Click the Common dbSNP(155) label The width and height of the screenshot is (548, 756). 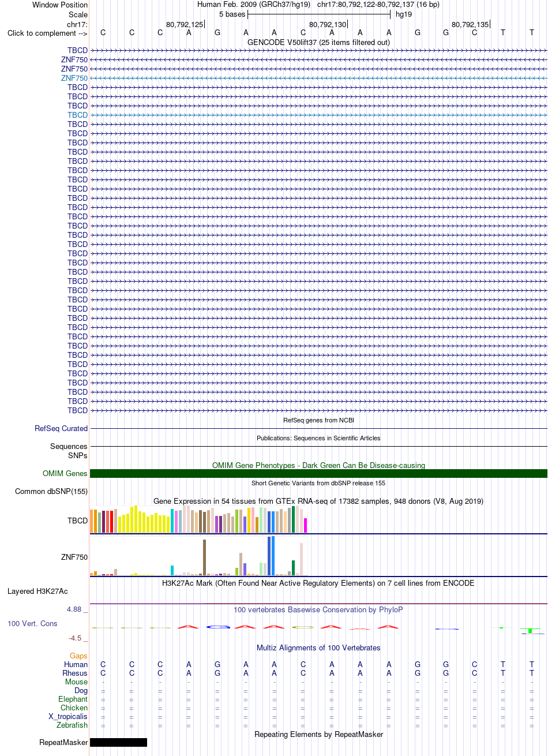pos(51,491)
